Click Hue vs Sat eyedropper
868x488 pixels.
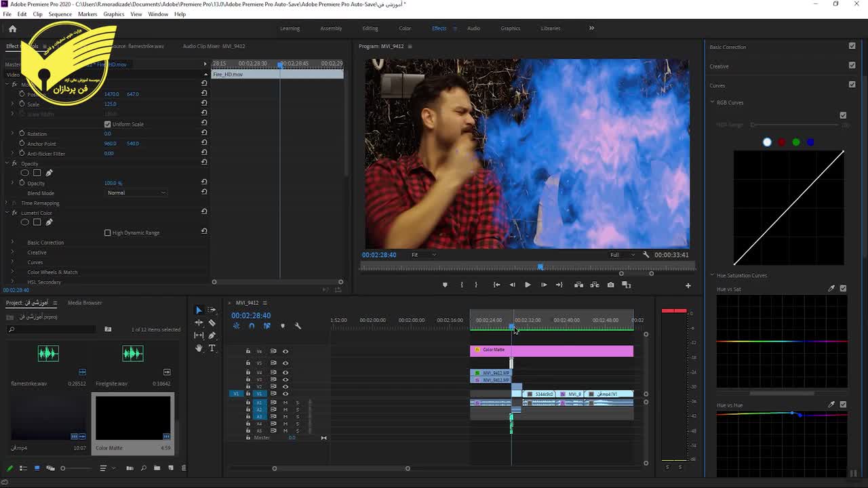click(x=831, y=289)
